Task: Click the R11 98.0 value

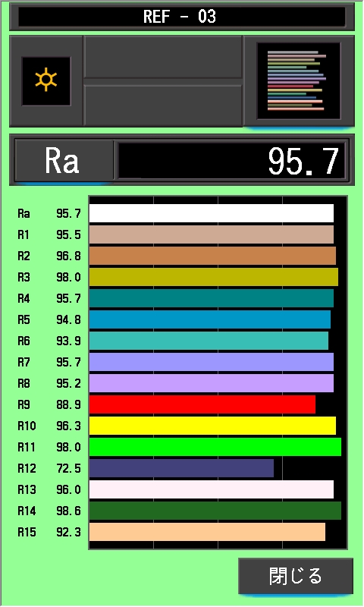Action: 68,448
